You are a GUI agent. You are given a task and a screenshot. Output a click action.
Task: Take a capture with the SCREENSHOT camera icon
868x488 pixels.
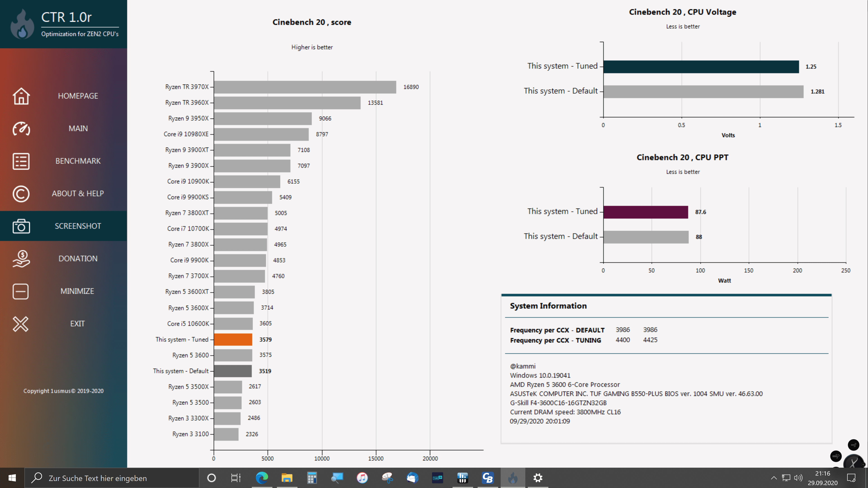(x=21, y=226)
